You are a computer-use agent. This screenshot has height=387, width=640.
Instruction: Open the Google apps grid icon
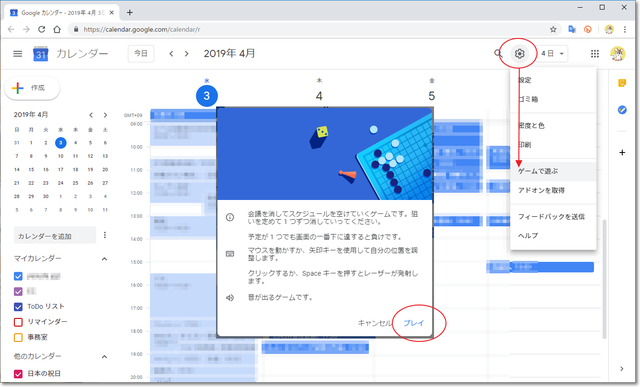tap(595, 53)
